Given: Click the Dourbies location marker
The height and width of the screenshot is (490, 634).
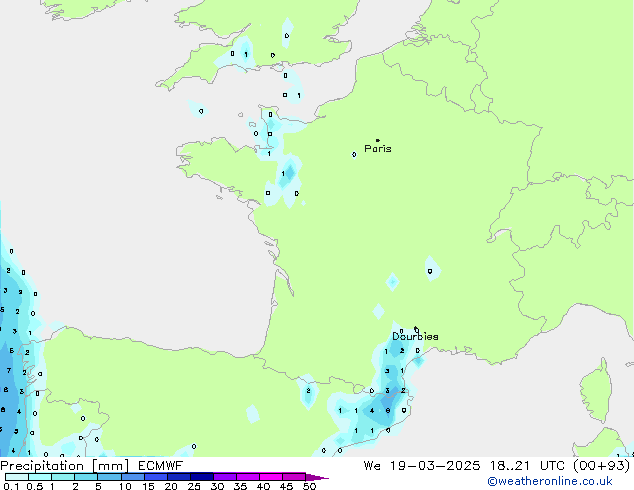Looking at the screenshot, I should pyautogui.click(x=416, y=329).
